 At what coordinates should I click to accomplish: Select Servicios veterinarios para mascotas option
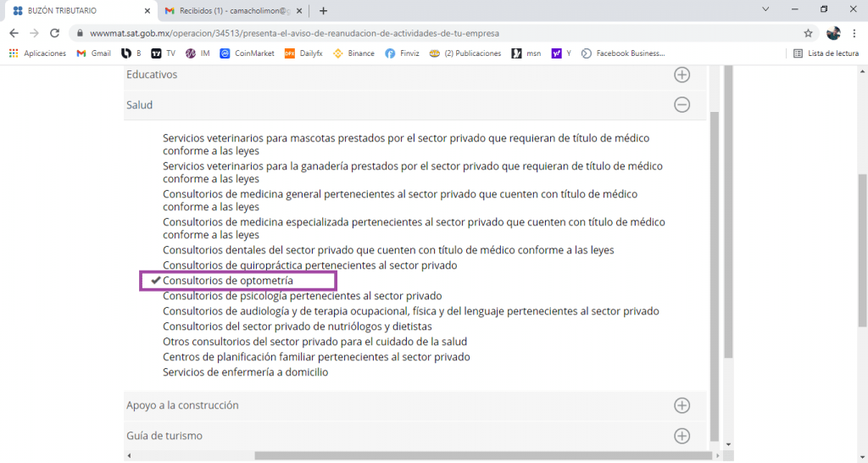[x=406, y=144]
